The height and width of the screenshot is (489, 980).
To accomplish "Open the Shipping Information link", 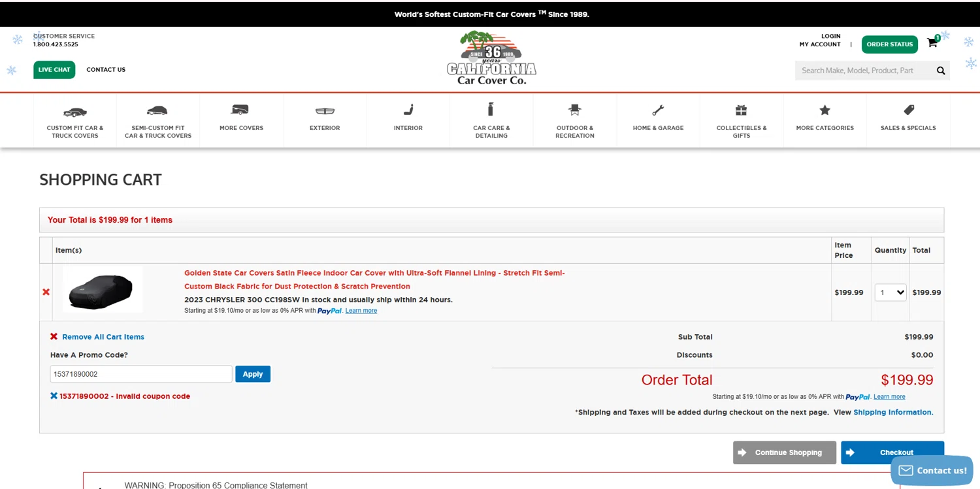I will pos(893,413).
